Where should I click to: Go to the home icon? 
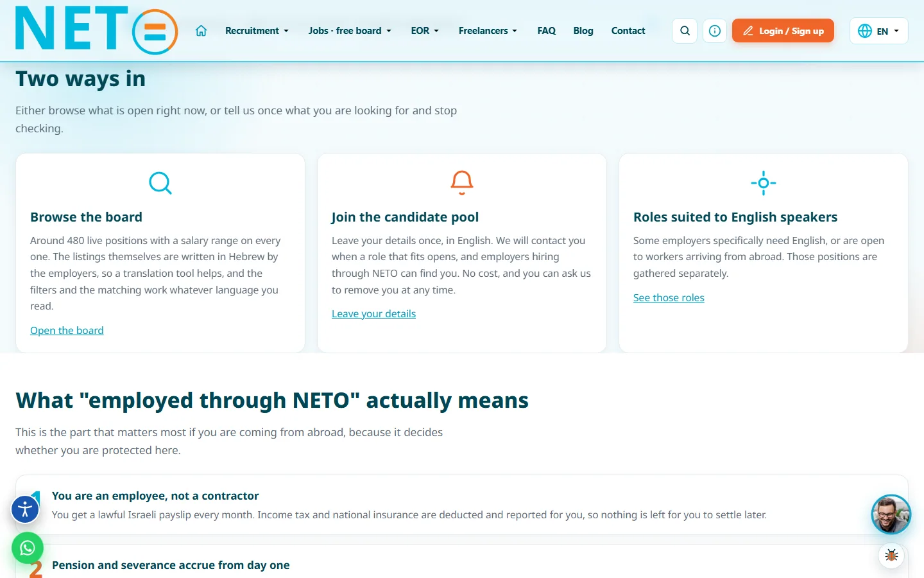coord(201,31)
